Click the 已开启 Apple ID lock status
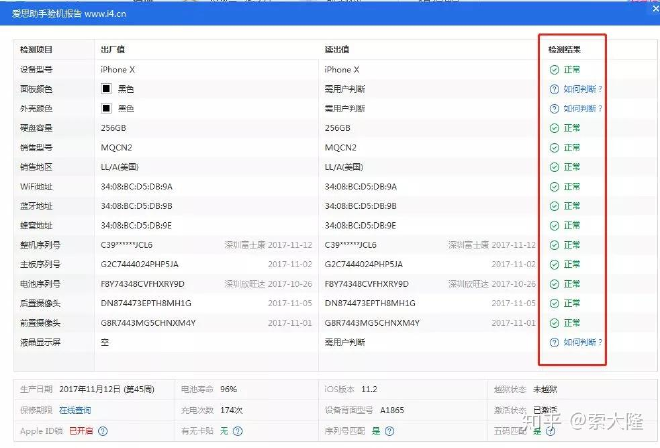Image resolution: width=660 pixels, height=448 pixels. 81,431
